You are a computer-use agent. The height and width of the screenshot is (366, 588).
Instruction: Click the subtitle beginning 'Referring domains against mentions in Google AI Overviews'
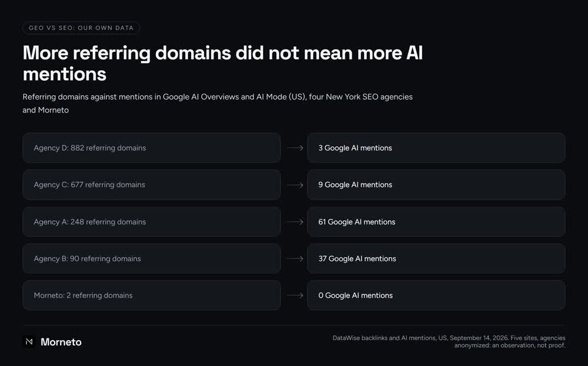[218, 103]
